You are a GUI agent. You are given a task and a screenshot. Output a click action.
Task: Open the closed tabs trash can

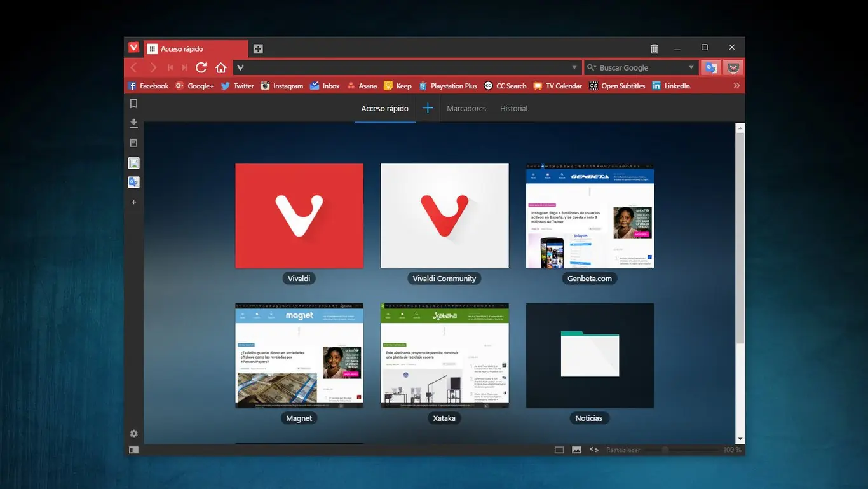[654, 48]
